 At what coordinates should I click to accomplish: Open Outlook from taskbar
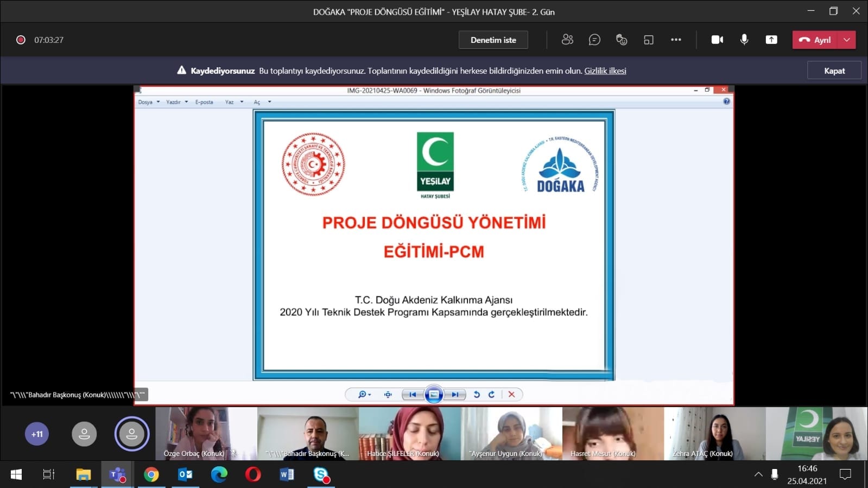185,474
